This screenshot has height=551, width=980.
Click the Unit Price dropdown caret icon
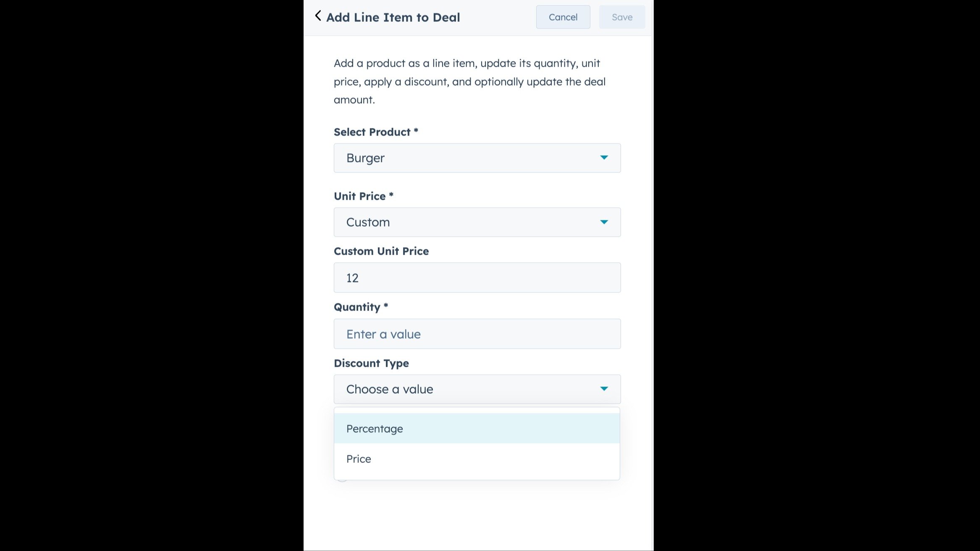click(605, 222)
